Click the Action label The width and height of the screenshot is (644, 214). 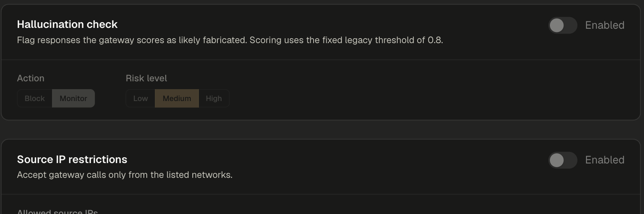[31, 78]
